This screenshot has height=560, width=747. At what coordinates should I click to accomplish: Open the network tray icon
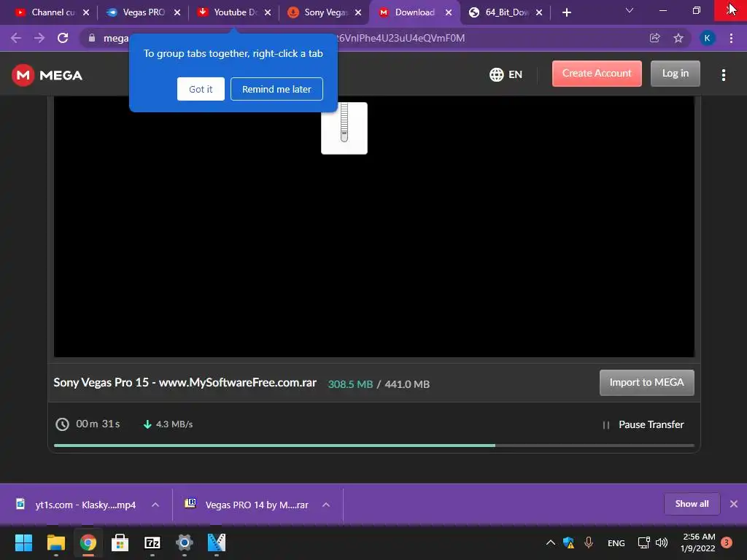point(643,542)
